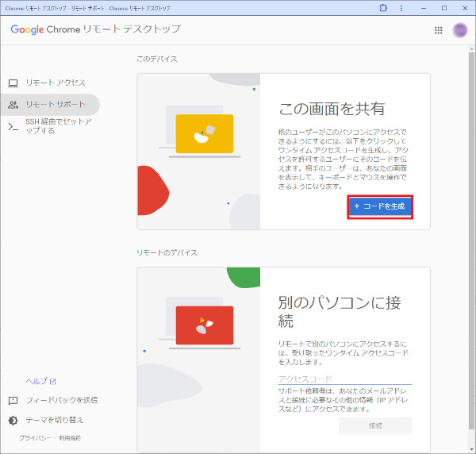Click the リモートのデバイス section label
Viewport: 476px width, 454px height.
point(167,252)
